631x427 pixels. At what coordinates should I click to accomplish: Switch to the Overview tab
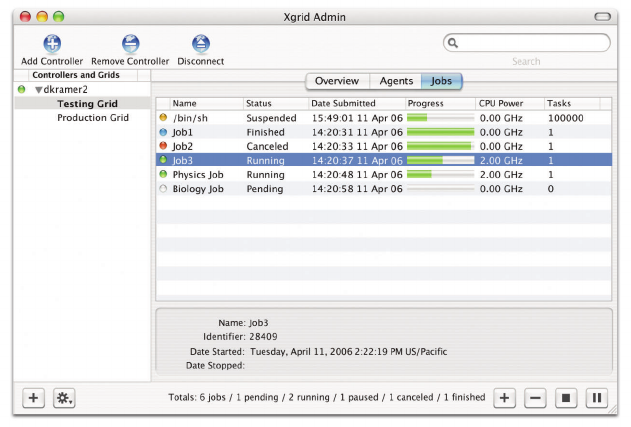337,81
